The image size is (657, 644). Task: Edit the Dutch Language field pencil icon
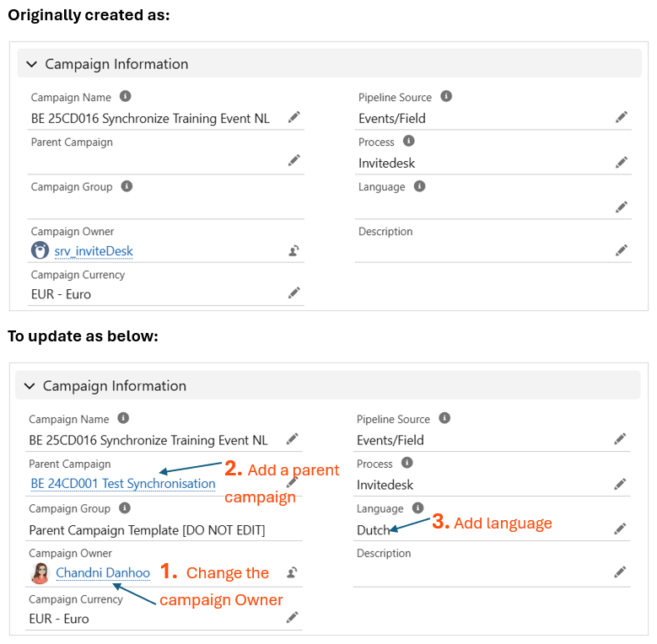[620, 529]
